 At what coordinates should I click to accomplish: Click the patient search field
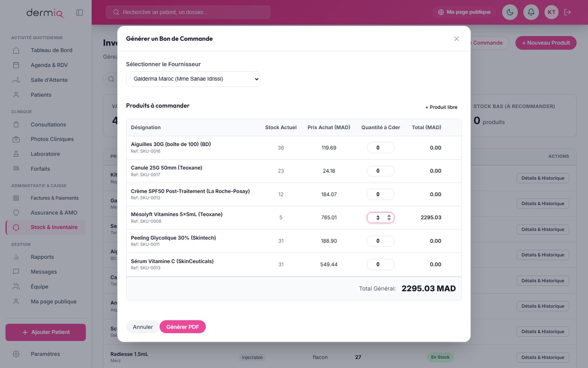click(x=188, y=12)
